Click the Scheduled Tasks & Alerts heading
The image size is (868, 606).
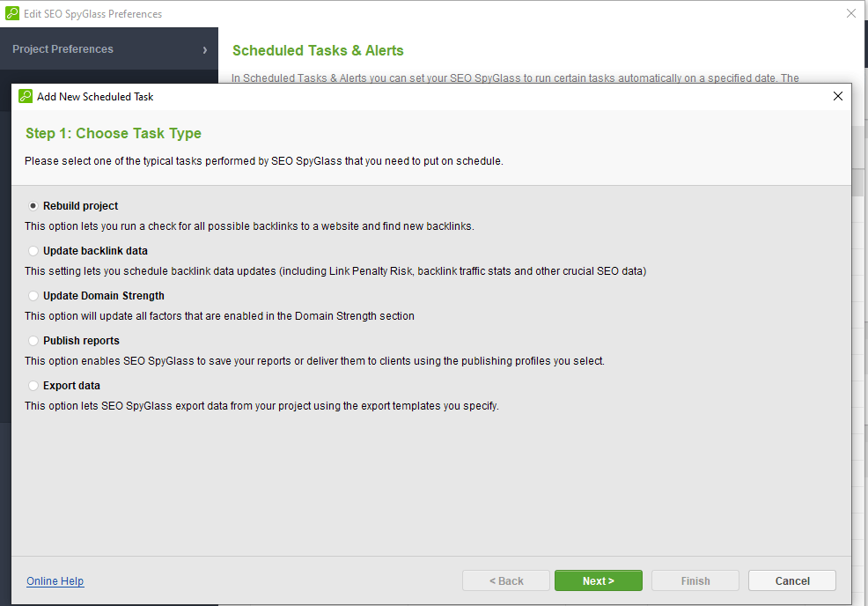tap(318, 50)
